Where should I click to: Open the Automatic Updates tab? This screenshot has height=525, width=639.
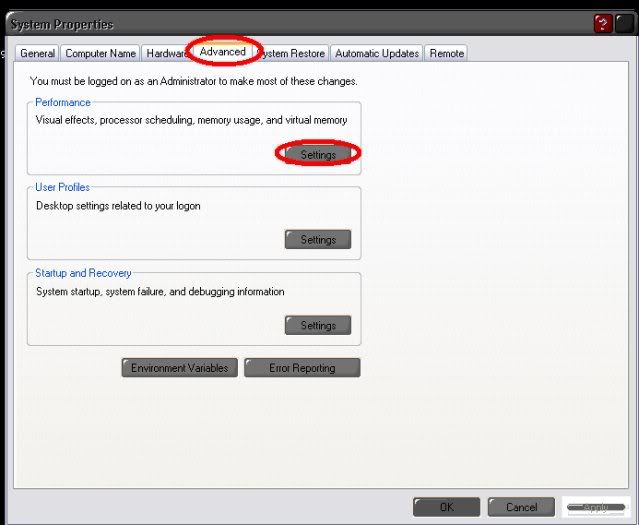click(376, 54)
